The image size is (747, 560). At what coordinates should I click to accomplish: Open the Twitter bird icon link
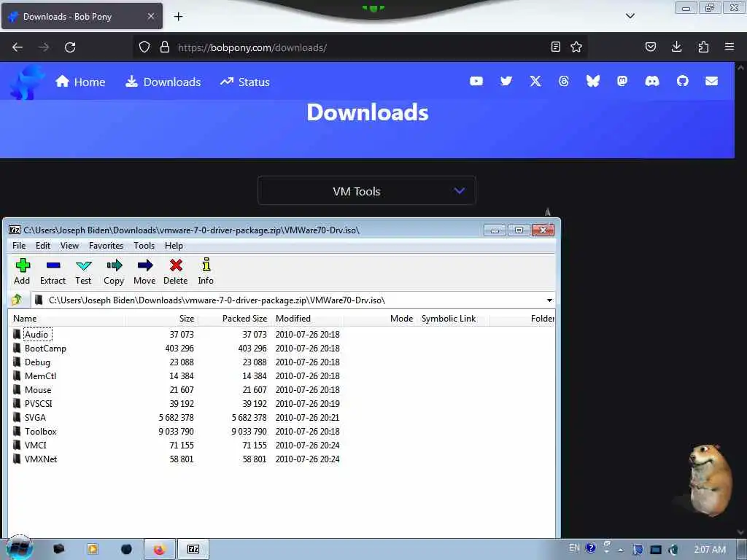pyautogui.click(x=506, y=82)
